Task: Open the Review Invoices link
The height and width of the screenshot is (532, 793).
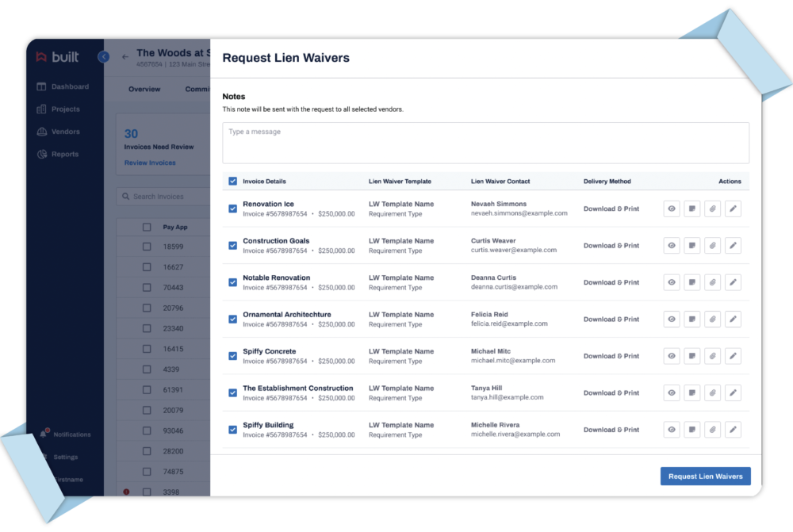Action: coord(149,162)
